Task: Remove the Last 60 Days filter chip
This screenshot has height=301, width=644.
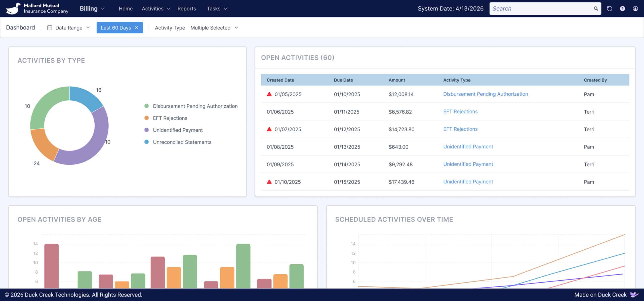Action: coord(136,28)
